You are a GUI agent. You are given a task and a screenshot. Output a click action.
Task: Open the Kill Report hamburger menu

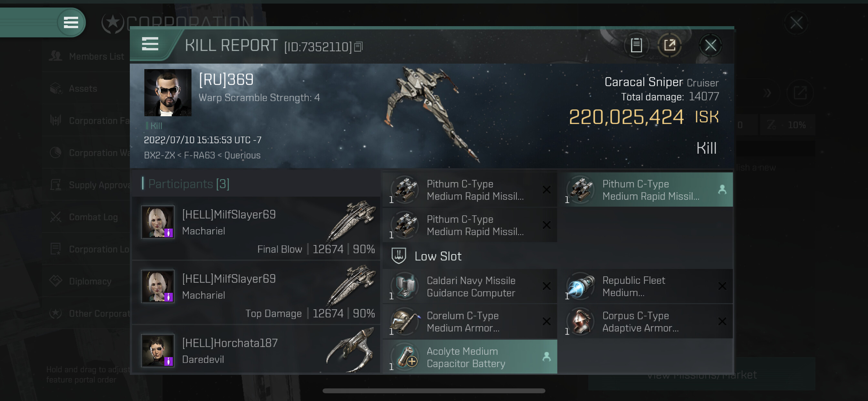point(150,44)
